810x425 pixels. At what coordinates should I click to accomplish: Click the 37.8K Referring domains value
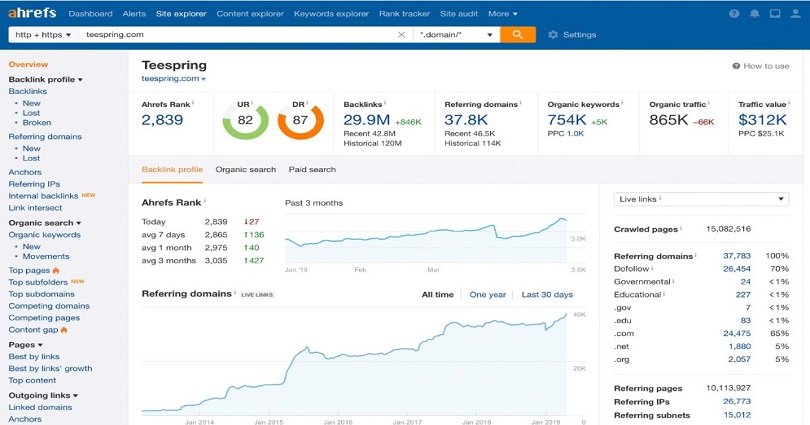[x=466, y=120]
